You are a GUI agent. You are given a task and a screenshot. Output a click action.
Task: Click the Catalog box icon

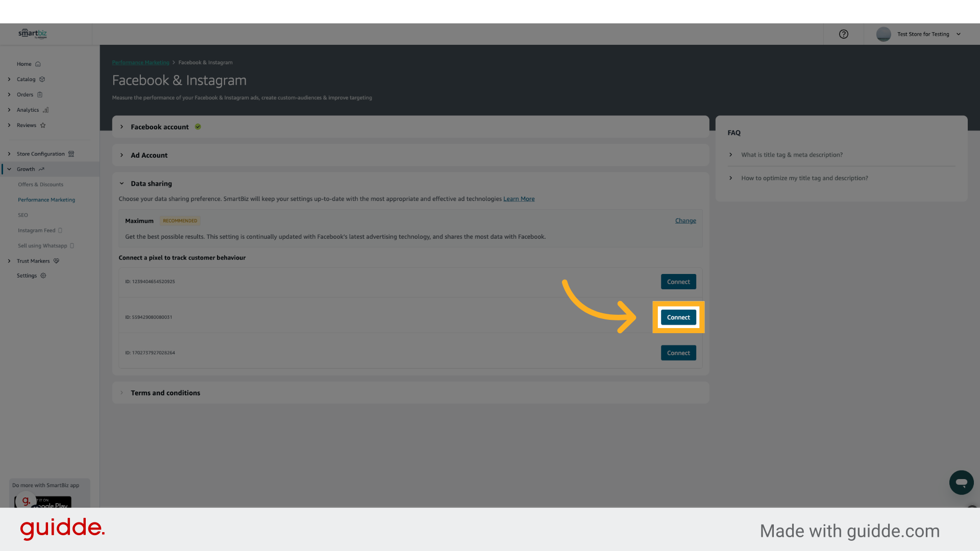[42, 79]
